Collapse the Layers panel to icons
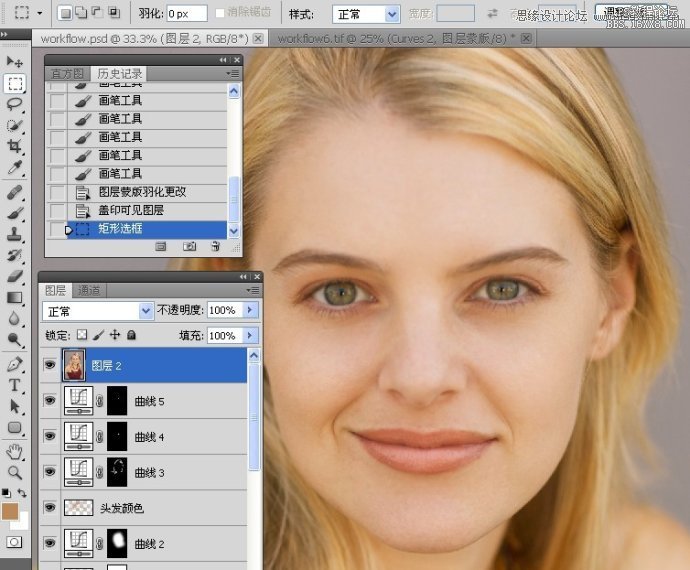This screenshot has width=690, height=570. click(243, 276)
